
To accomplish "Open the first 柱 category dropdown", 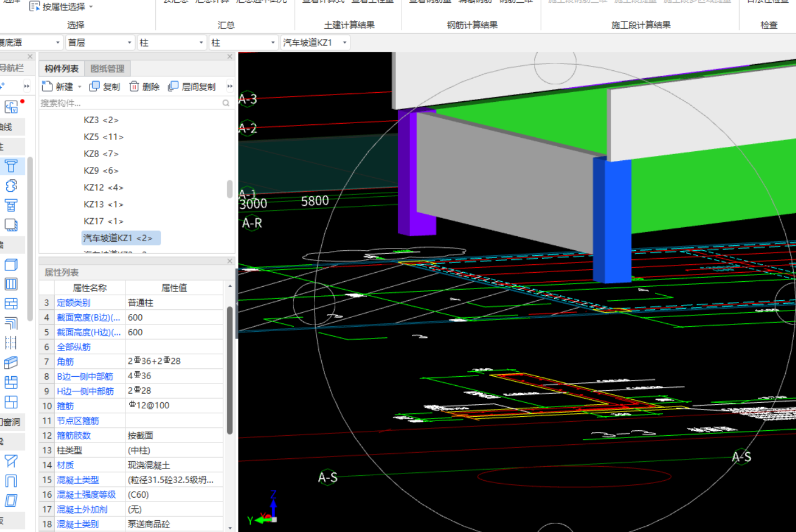I will click(201, 43).
